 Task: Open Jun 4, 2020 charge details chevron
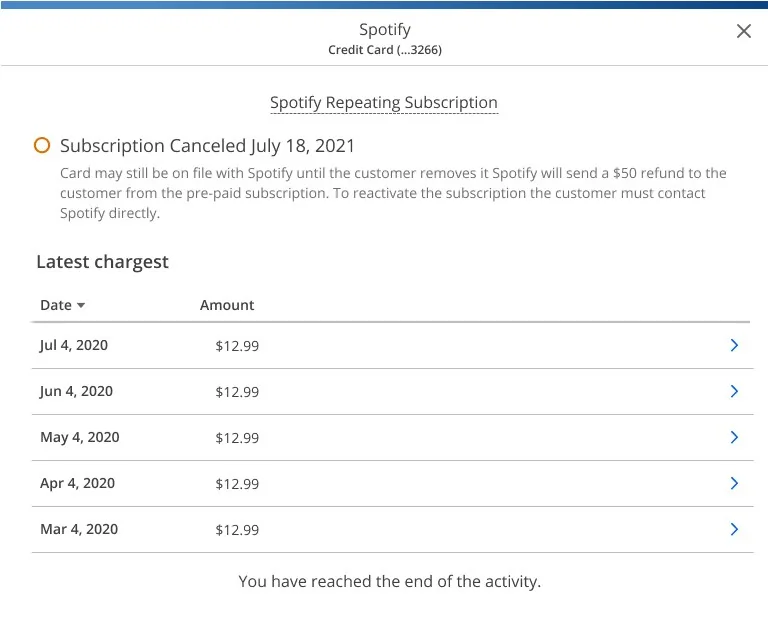click(x=734, y=391)
